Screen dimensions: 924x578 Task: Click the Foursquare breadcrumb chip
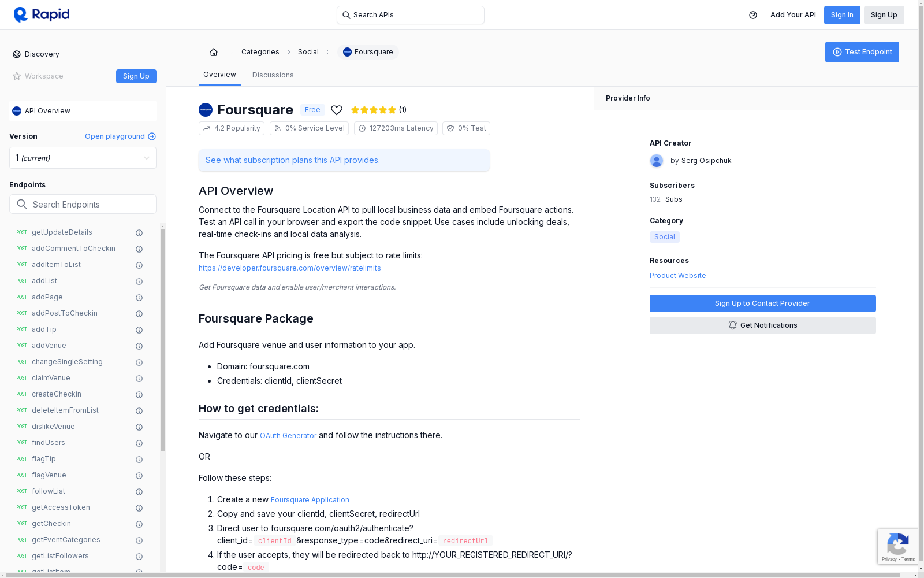[368, 52]
